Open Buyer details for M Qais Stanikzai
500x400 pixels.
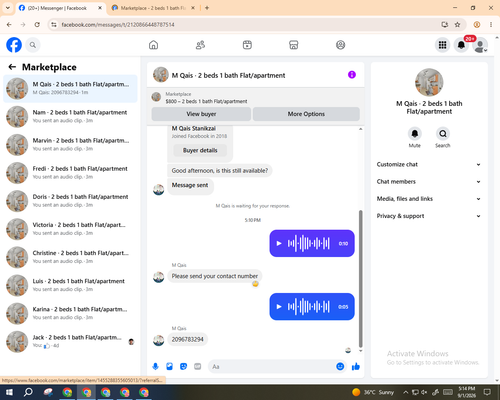[200, 150]
